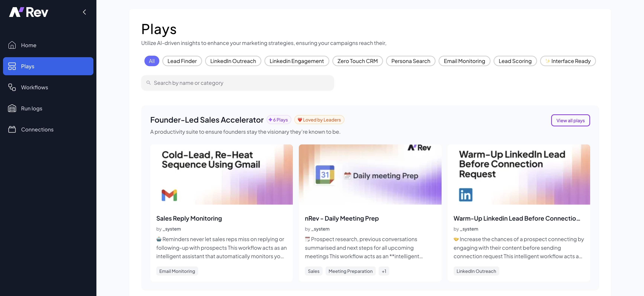Toggle the Zero Touch CRM filter

tap(357, 61)
